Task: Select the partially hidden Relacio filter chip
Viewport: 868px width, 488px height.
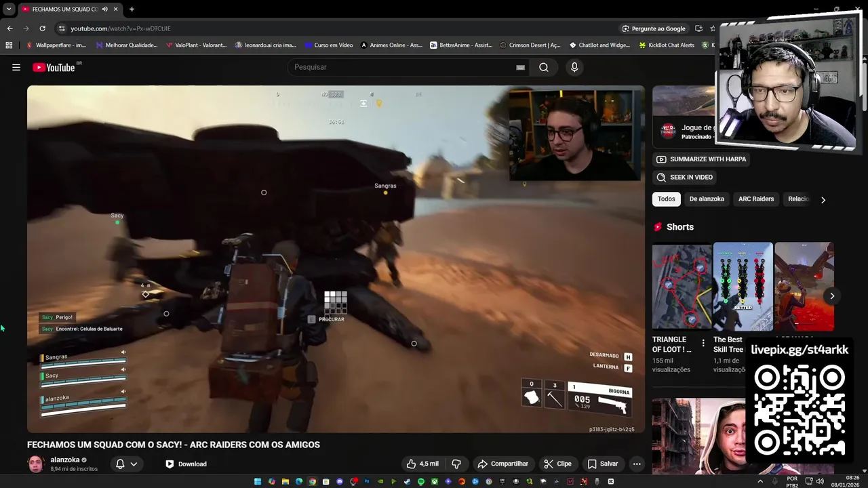Action: (798, 199)
